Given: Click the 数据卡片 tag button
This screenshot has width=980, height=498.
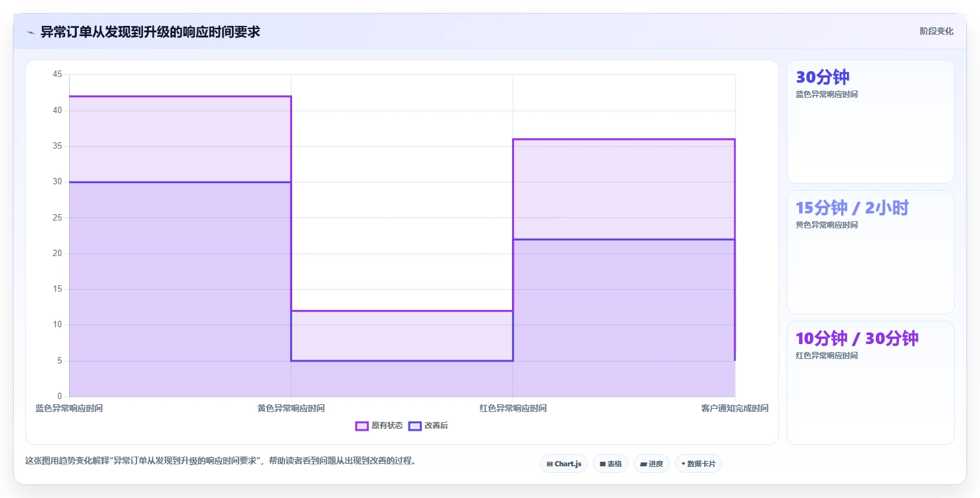Looking at the screenshot, I should pos(698,464).
